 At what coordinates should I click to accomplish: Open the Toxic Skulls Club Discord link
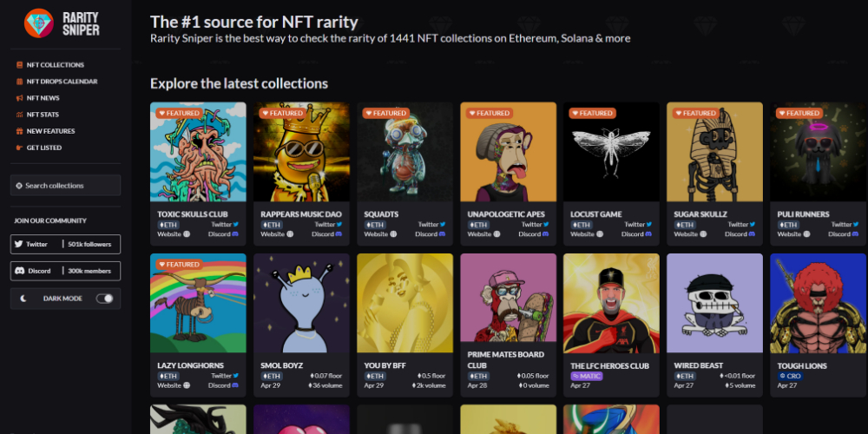point(223,234)
